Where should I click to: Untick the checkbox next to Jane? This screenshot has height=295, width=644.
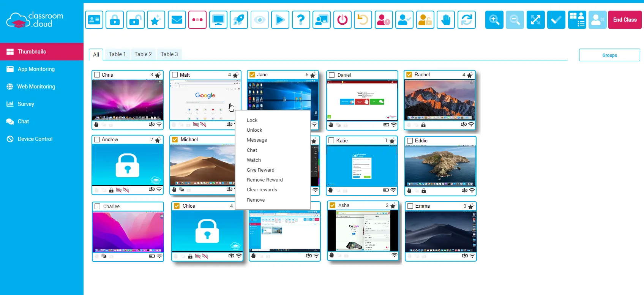pyautogui.click(x=253, y=75)
